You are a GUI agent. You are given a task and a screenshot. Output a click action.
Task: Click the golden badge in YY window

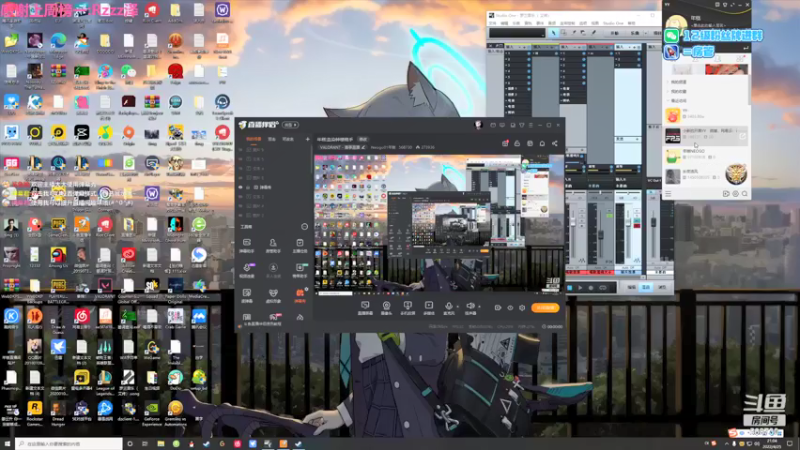[736, 174]
